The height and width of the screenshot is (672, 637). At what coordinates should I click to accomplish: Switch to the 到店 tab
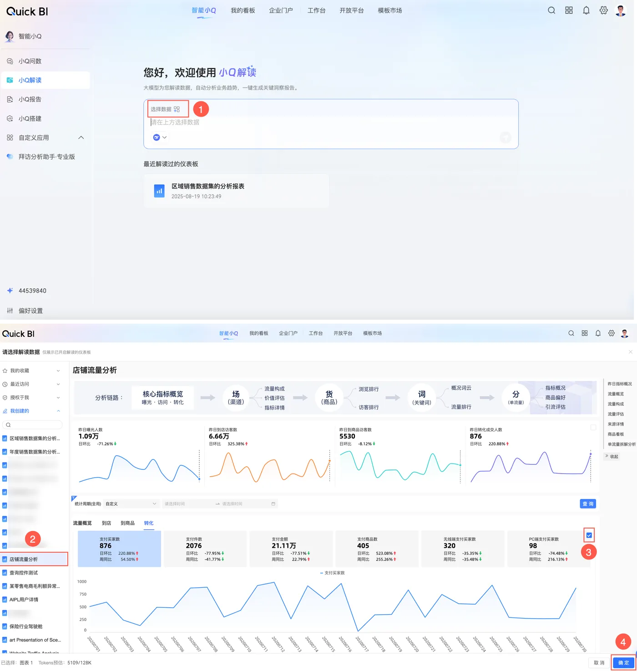[x=106, y=523]
